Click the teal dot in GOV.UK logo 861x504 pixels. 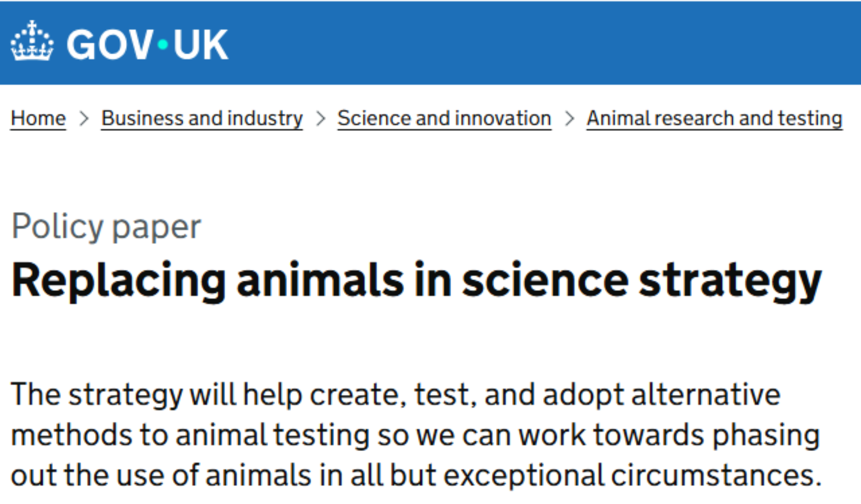163,44
